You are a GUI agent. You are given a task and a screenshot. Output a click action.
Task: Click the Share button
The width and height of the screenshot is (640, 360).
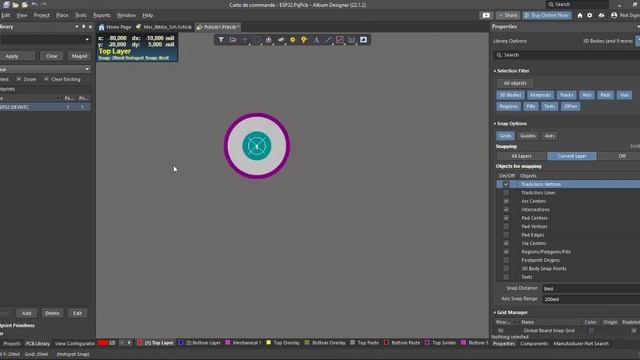tap(508, 15)
